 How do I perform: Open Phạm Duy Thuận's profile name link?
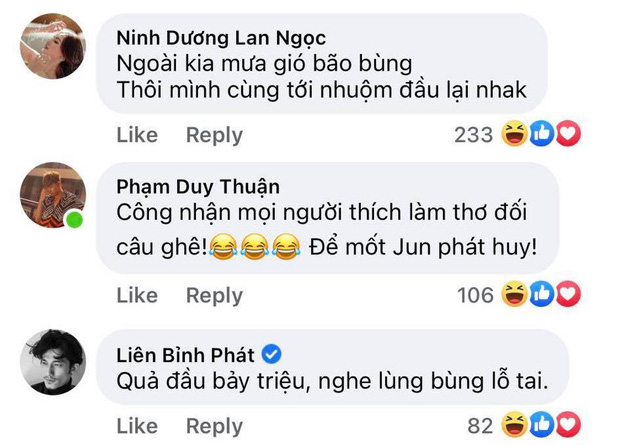pyautogui.click(x=198, y=186)
